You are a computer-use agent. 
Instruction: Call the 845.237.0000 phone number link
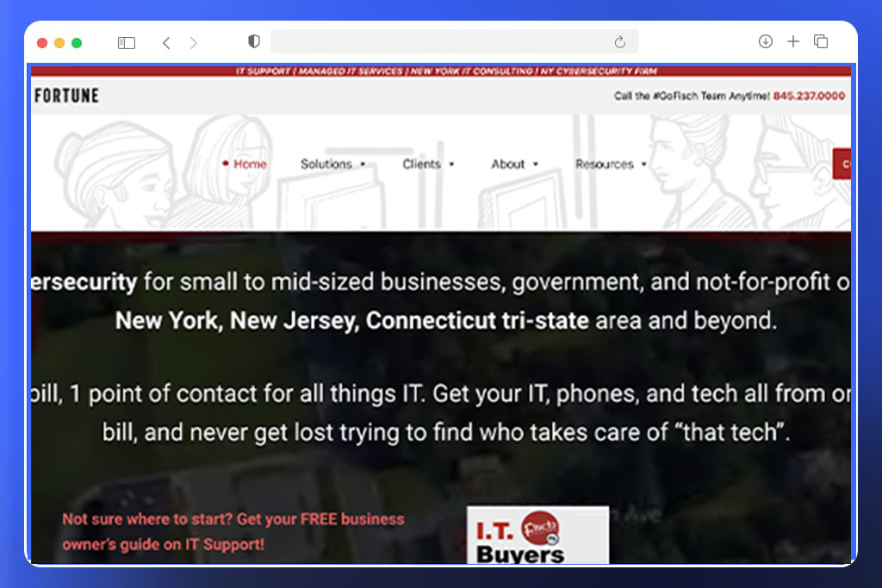click(x=809, y=96)
